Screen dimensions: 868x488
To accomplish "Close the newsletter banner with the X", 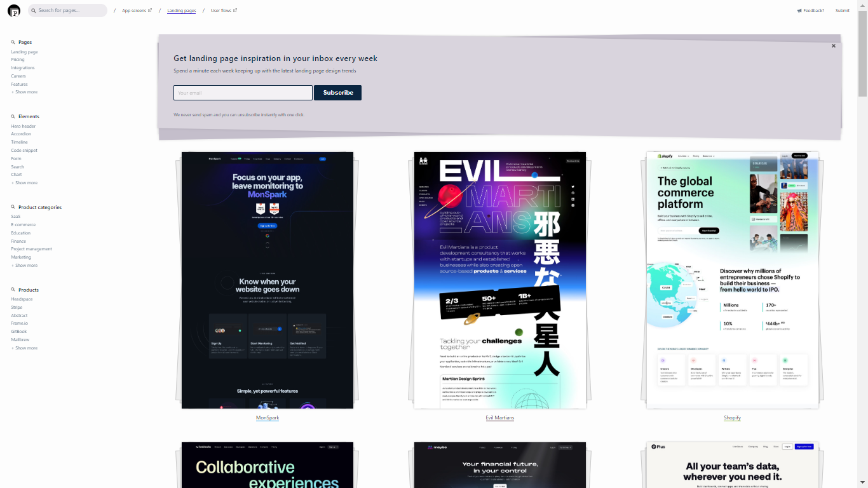I will point(834,46).
